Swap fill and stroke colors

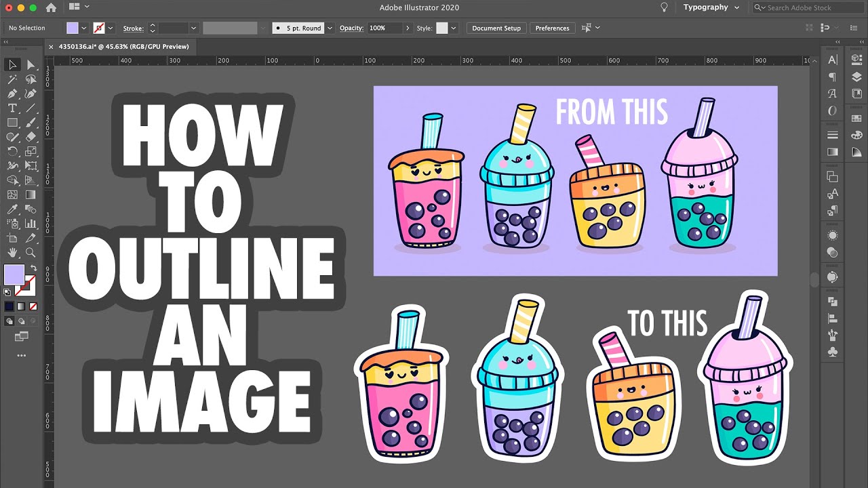click(x=33, y=268)
